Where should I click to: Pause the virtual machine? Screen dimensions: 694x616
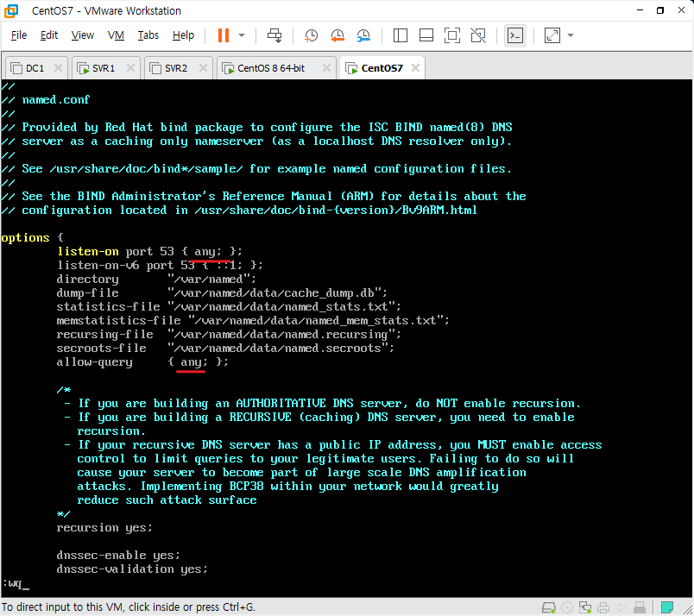pyautogui.click(x=224, y=35)
